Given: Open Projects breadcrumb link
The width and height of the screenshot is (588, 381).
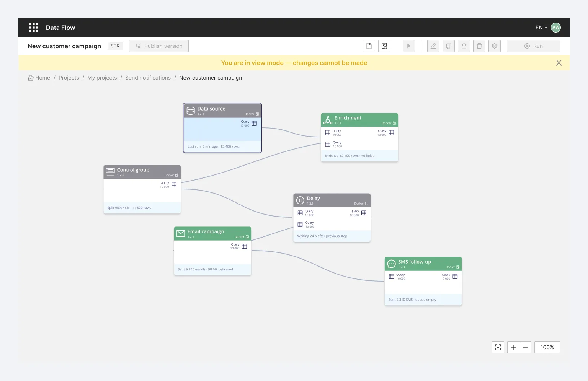Looking at the screenshot, I should click(69, 78).
